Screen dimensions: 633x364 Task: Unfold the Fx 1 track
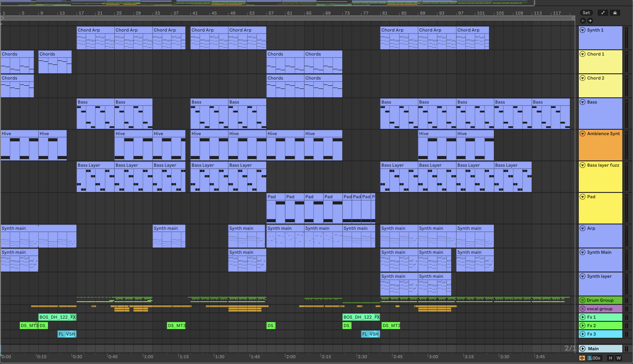click(x=583, y=317)
